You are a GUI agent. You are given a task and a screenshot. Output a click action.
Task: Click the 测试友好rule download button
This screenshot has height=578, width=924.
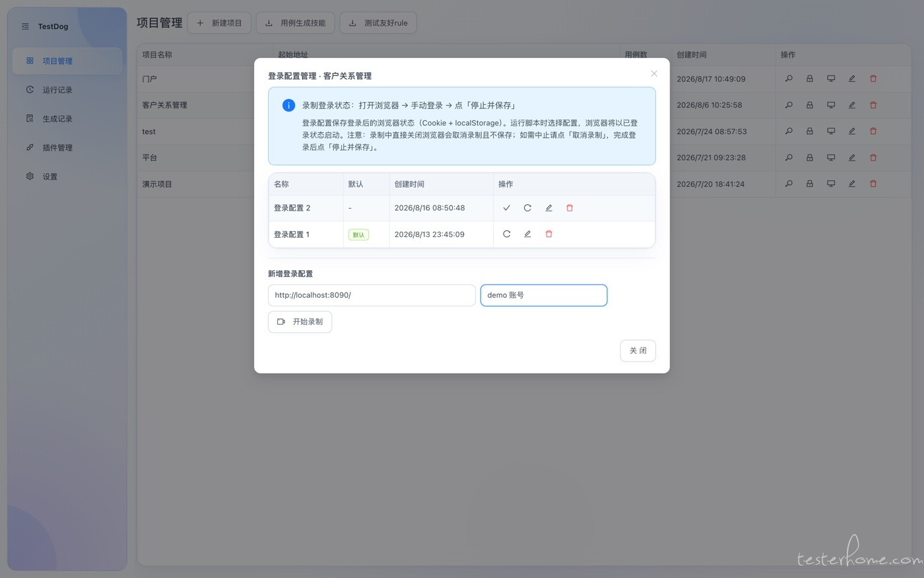378,23
